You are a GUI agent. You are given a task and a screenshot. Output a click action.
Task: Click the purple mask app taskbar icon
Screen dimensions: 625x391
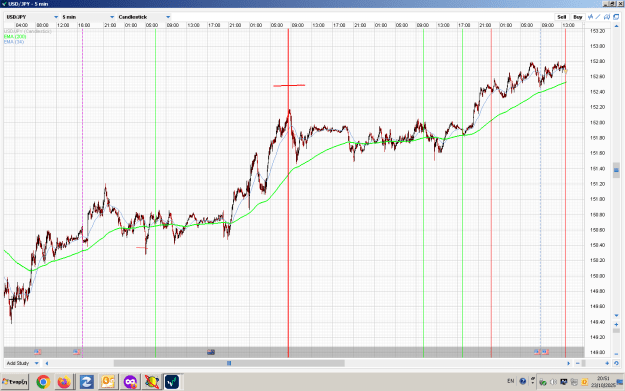coord(130,382)
